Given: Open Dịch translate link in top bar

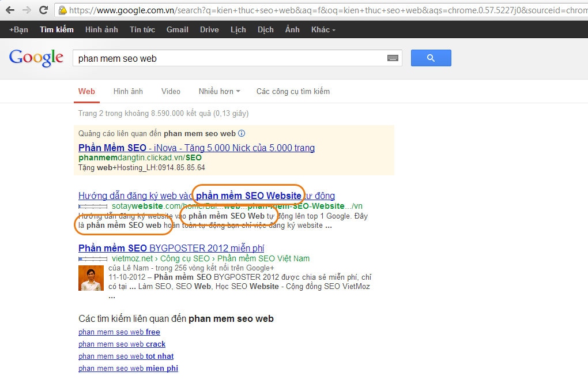Looking at the screenshot, I should 266,29.
